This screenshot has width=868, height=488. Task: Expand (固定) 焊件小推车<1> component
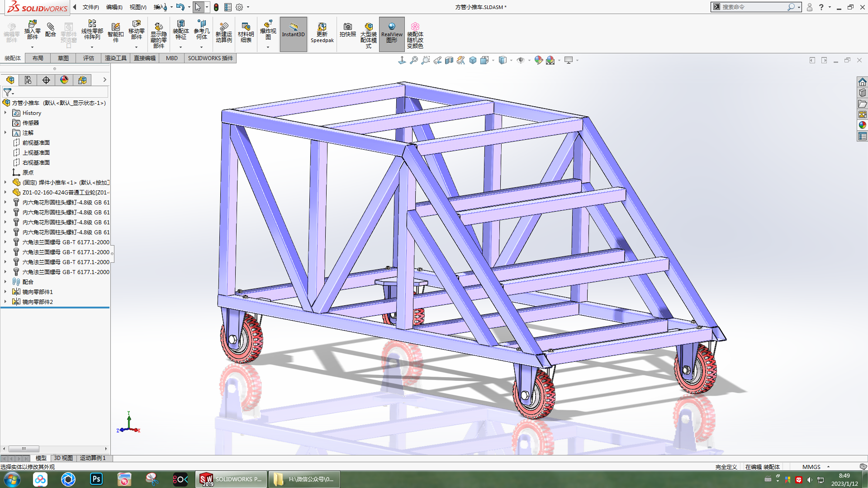pos(5,183)
